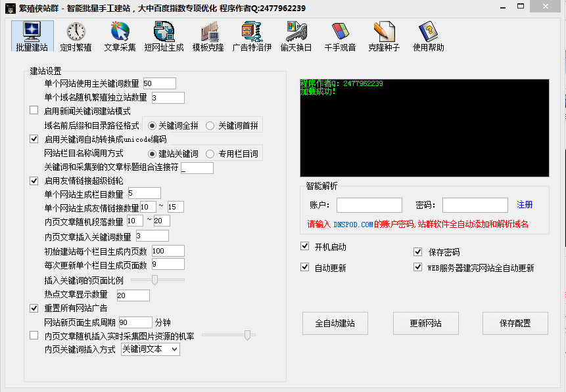The image size is (566, 392).
Task: Select 关键词首拼 radio button
Action: (x=210, y=126)
